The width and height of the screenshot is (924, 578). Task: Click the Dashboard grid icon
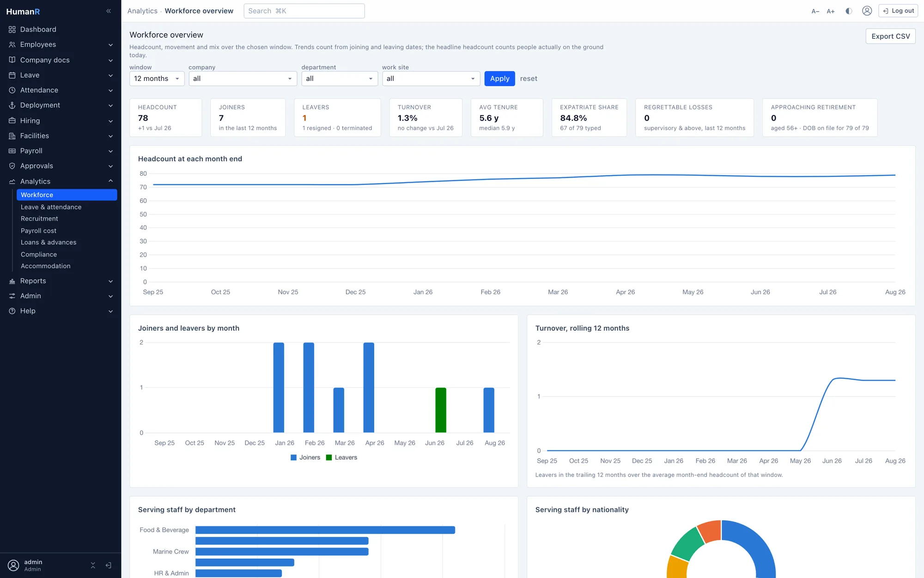[x=12, y=30]
